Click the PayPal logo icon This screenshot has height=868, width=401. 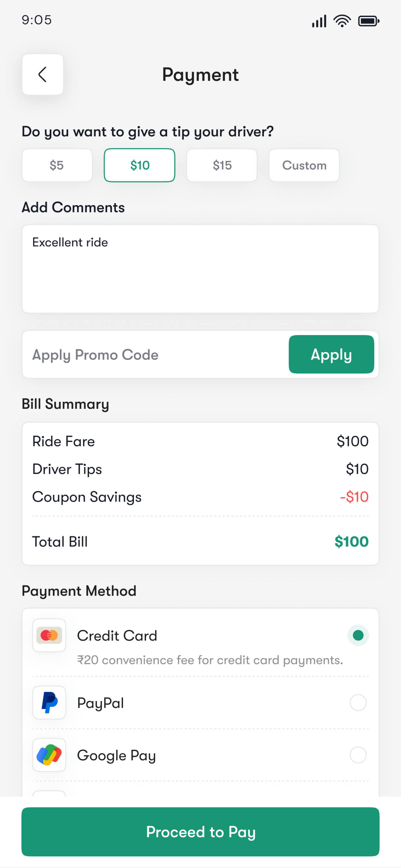click(49, 703)
